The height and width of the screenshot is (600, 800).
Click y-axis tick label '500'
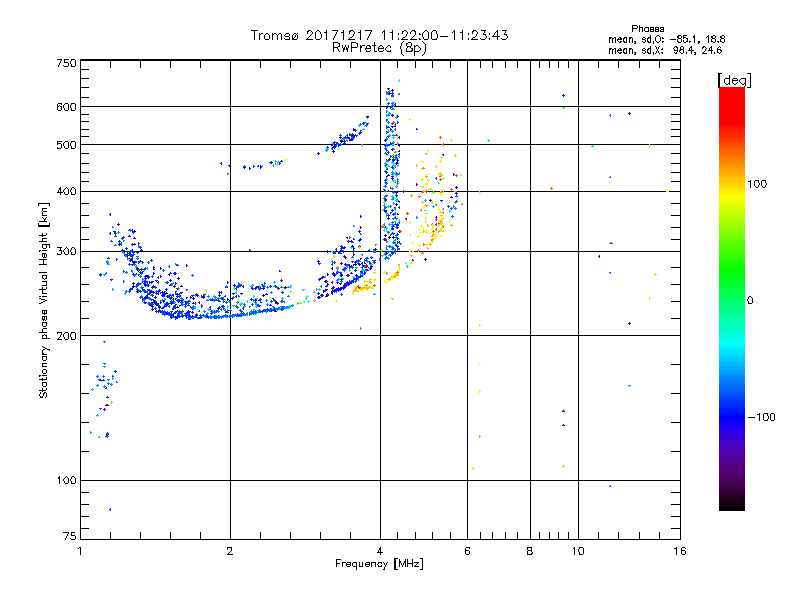66,145
